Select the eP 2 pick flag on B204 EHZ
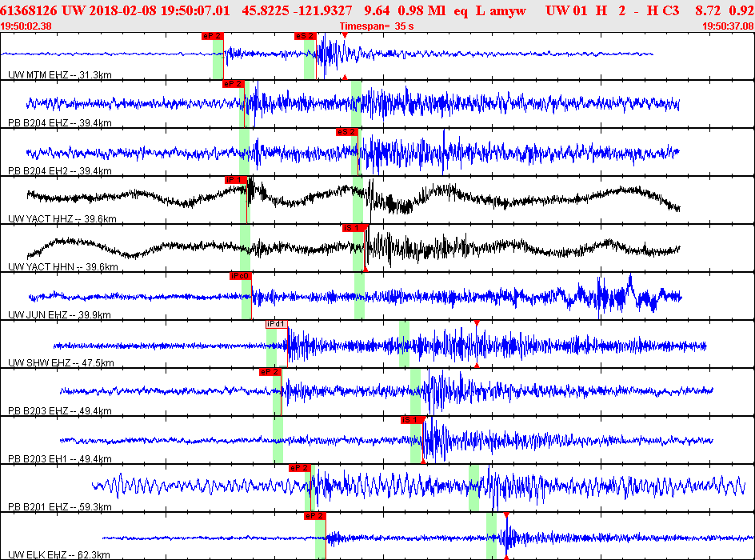This screenshot has width=755, height=560. coord(233,84)
